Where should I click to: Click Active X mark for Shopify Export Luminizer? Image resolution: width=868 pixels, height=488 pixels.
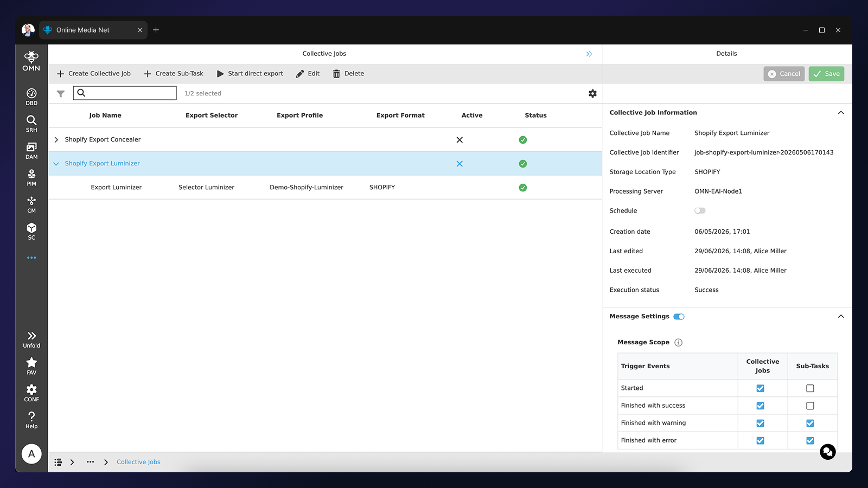point(459,164)
